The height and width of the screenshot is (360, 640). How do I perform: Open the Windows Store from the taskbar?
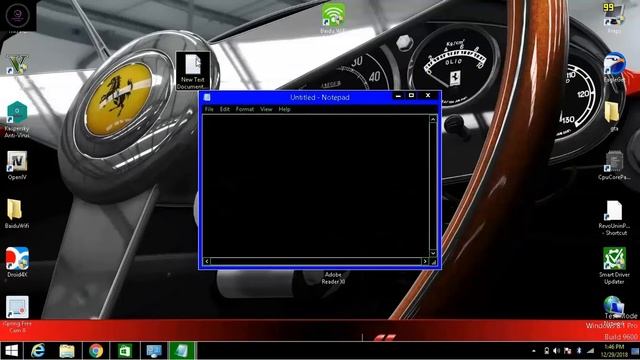coord(125,351)
